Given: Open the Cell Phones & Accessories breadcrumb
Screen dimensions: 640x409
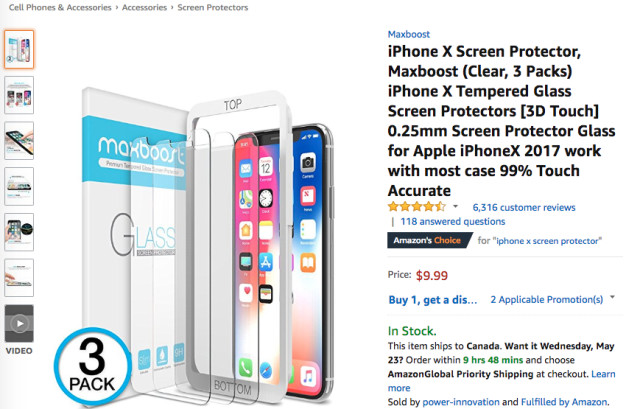Looking at the screenshot, I should (x=60, y=7).
